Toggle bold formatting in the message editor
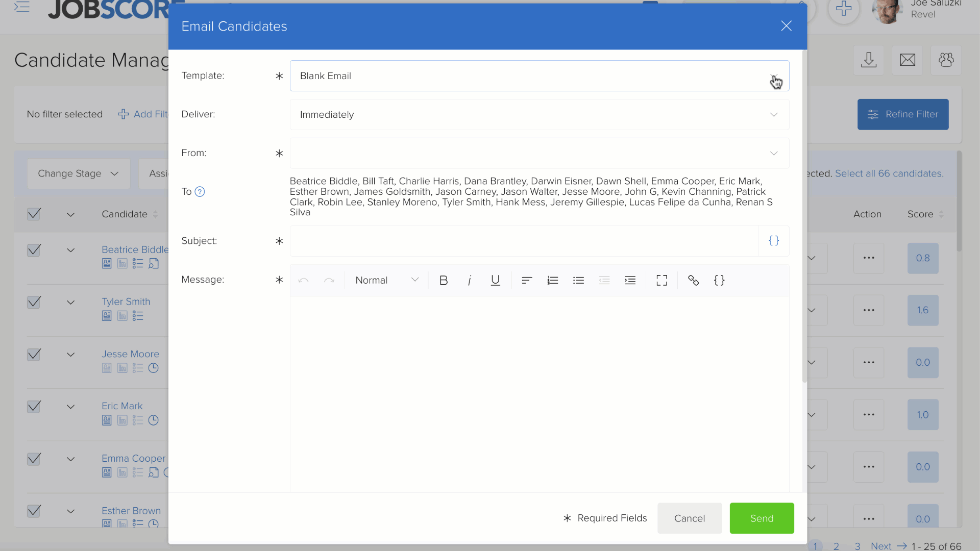Image resolution: width=980 pixels, height=551 pixels. click(x=443, y=280)
